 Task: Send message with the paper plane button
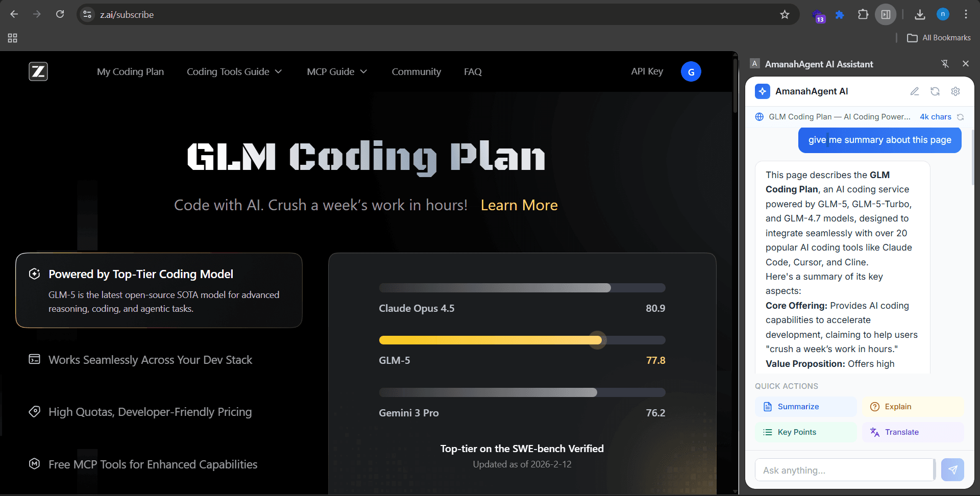coord(952,470)
